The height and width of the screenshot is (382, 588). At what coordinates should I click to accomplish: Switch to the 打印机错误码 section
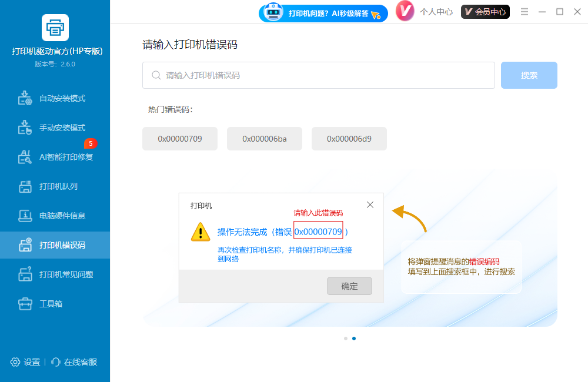pos(26,245)
